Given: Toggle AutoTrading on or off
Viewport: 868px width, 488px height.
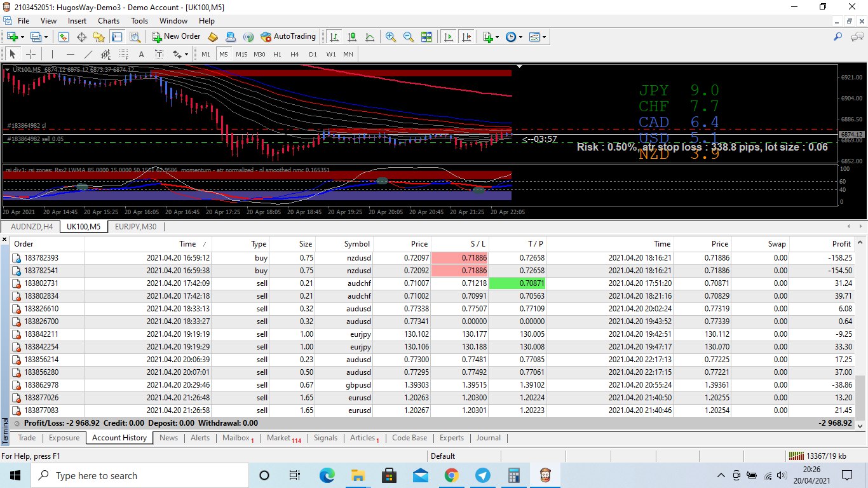Looking at the screenshot, I should pyautogui.click(x=288, y=37).
